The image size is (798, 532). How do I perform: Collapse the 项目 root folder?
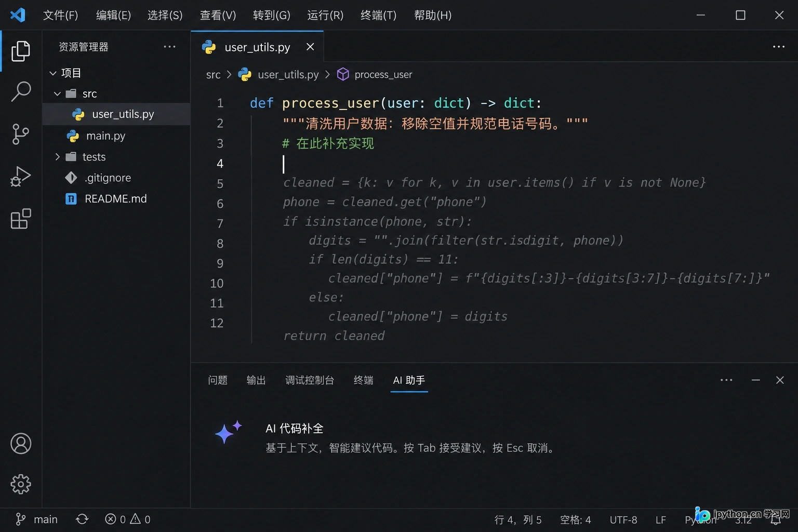pyautogui.click(x=53, y=73)
